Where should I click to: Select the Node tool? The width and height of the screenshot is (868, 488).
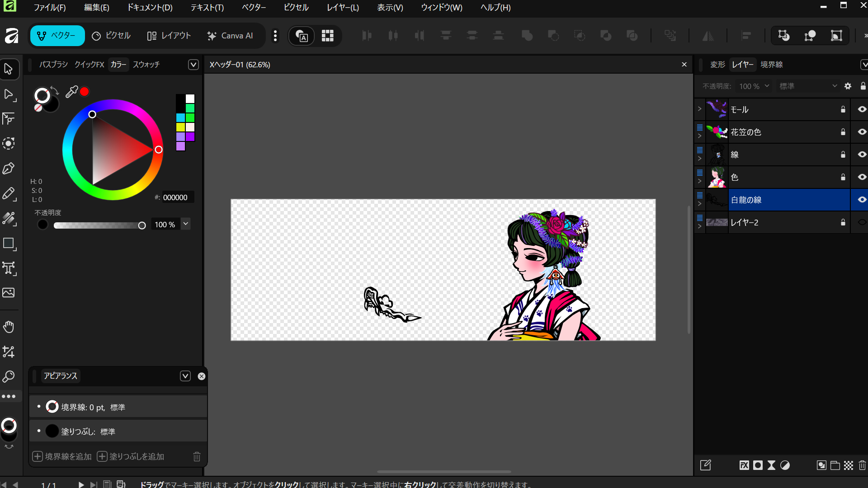(9, 94)
